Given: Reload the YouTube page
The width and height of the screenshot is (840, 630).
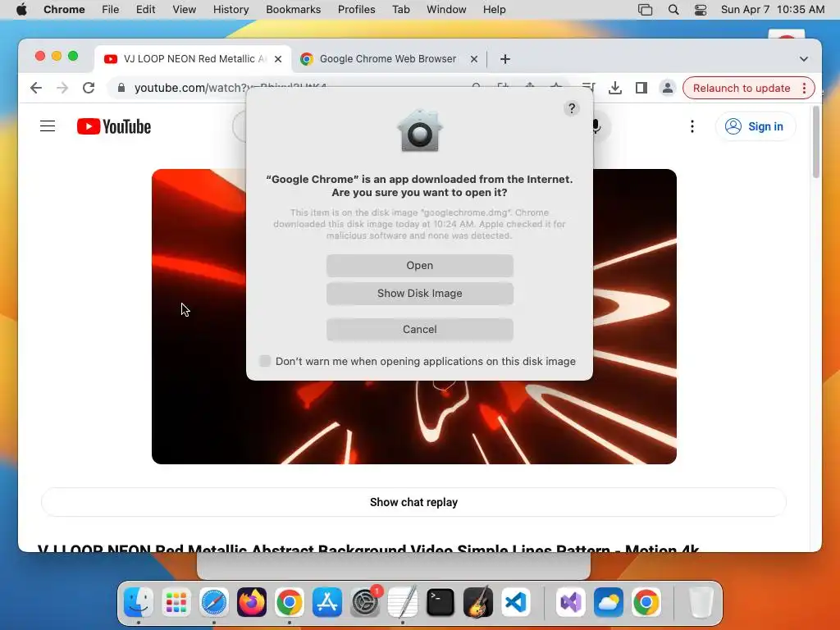Looking at the screenshot, I should (x=89, y=88).
